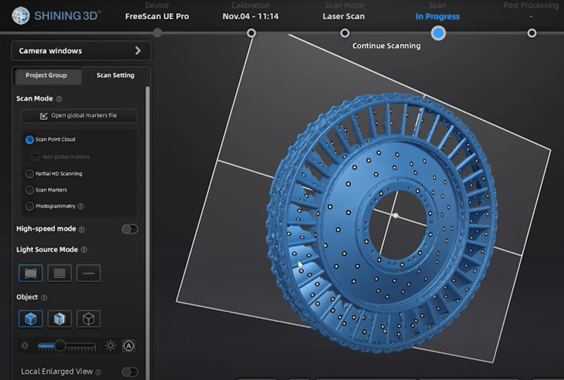Viewport: 564px width, 380px height.
Task: Select the wireframe cube object type
Action: point(88,318)
